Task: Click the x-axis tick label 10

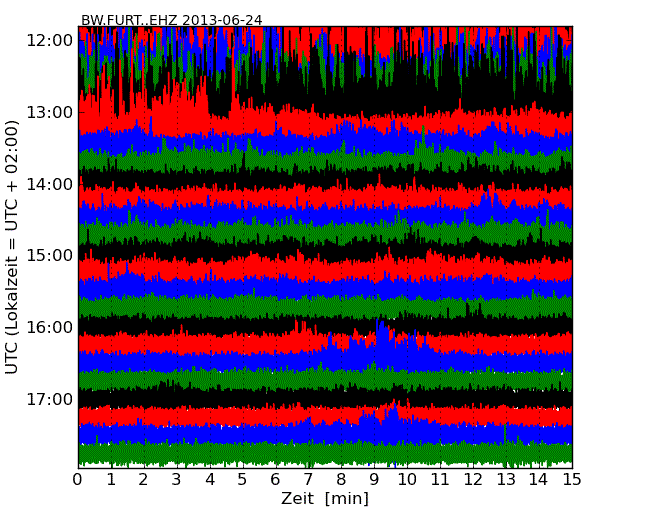Action: coord(407,480)
